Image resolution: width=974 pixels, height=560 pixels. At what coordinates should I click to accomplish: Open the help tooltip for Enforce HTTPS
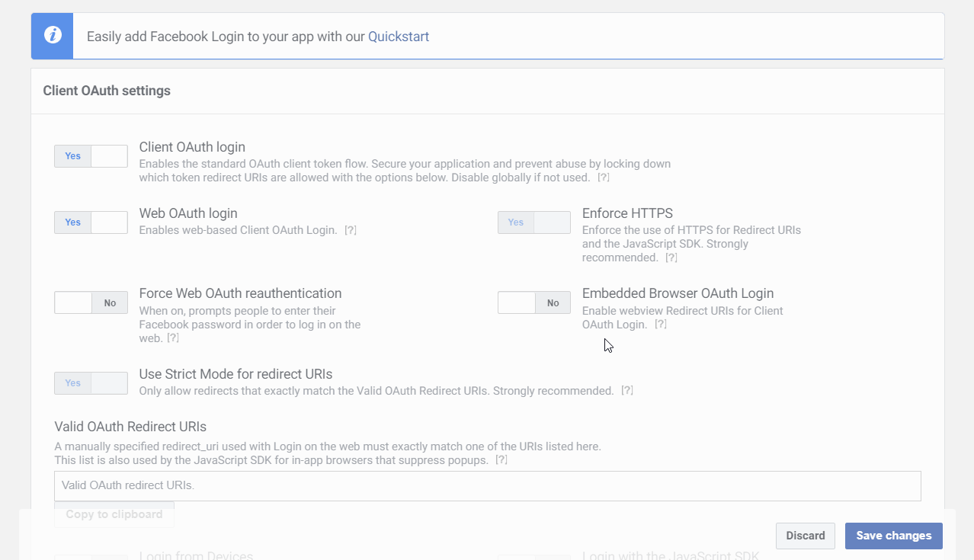[x=671, y=258]
